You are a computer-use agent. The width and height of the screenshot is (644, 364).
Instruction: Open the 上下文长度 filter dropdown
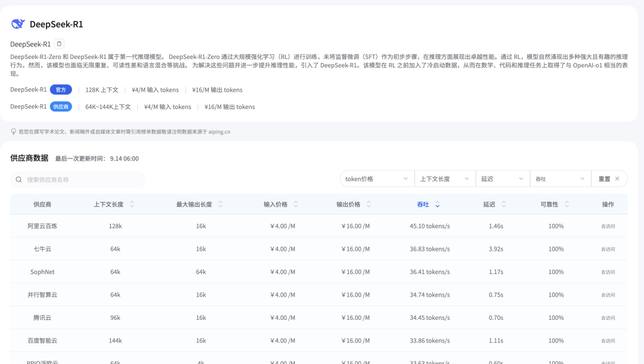pyautogui.click(x=445, y=179)
